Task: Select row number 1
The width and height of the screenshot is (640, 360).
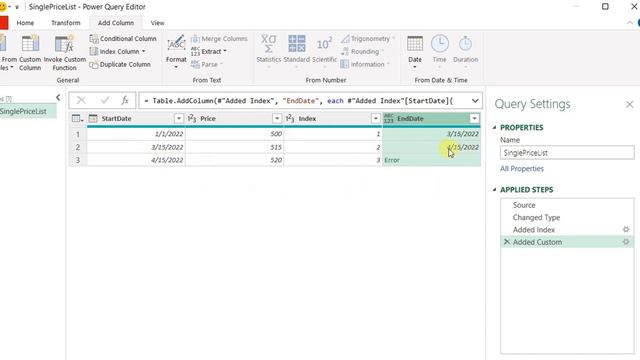Action: (78, 134)
